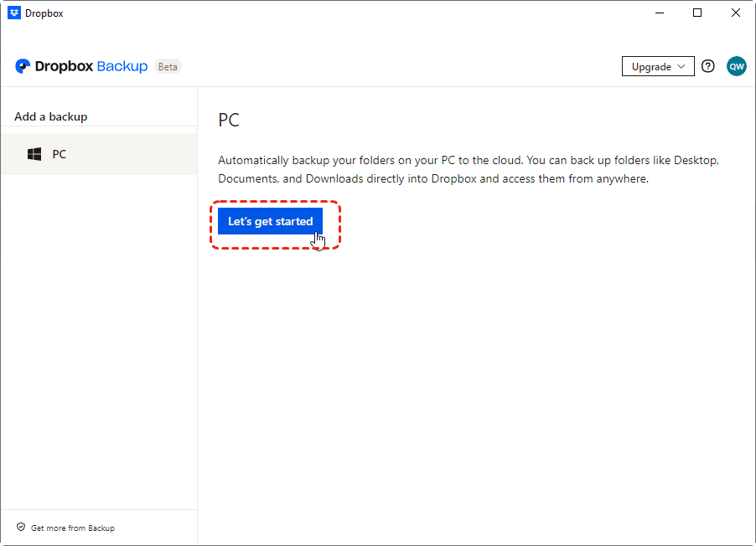
Task: Open the QW account avatar menu
Action: pyautogui.click(x=736, y=66)
